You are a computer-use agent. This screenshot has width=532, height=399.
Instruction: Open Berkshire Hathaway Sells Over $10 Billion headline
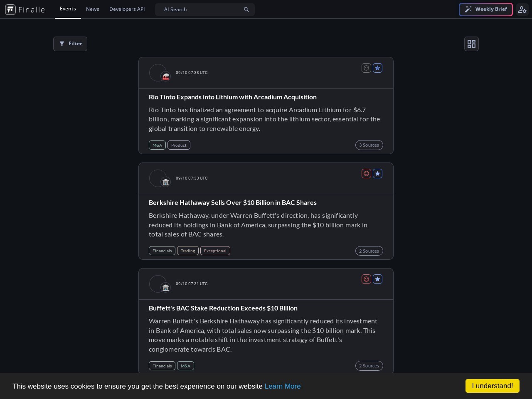(233, 202)
